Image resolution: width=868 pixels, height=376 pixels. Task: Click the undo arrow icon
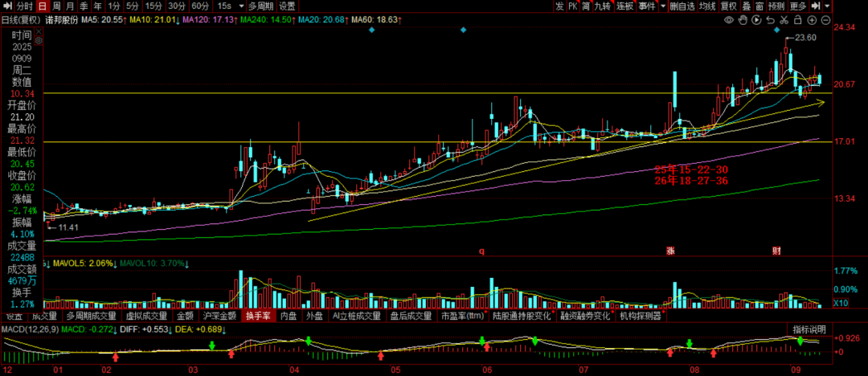771,19
